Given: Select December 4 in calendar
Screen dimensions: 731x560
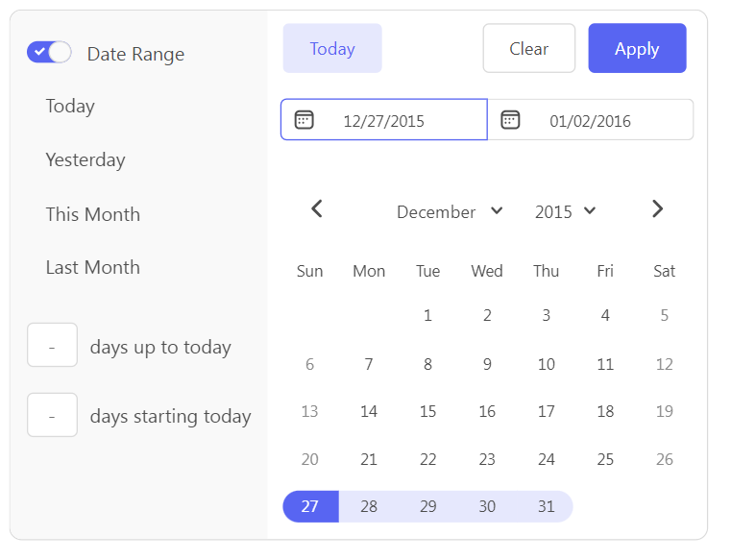Looking at the screenshot, I should click(605, 316).
